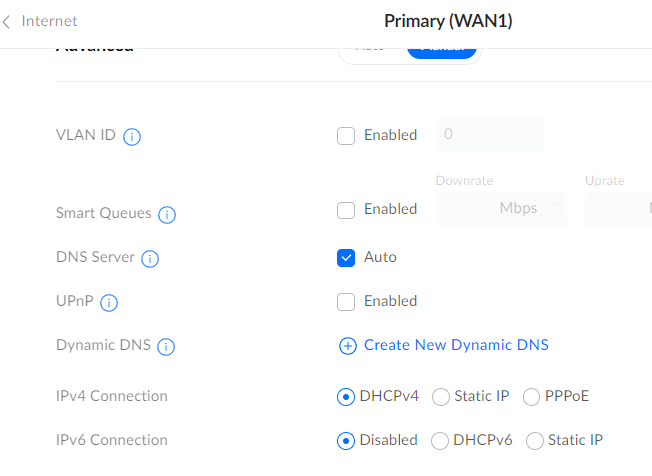Click the VLAN ID number input field

click(482, 134)
